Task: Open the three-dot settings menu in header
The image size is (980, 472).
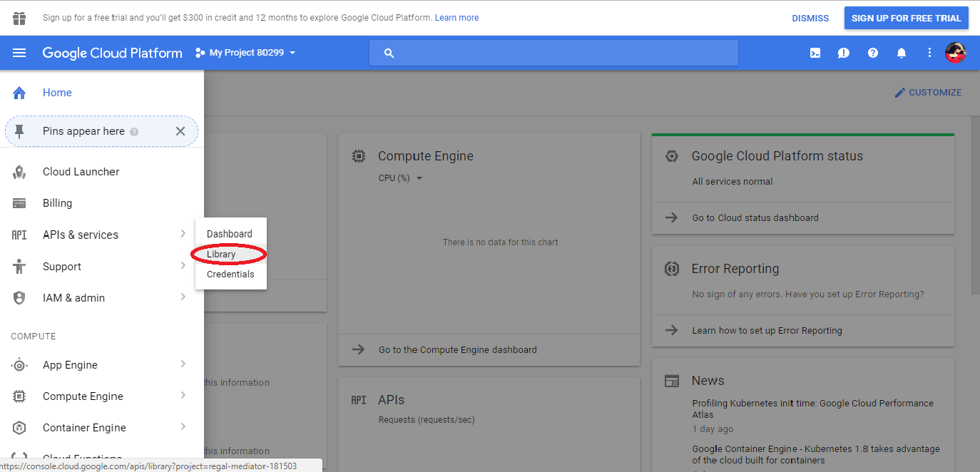Action: click(929, 53)
